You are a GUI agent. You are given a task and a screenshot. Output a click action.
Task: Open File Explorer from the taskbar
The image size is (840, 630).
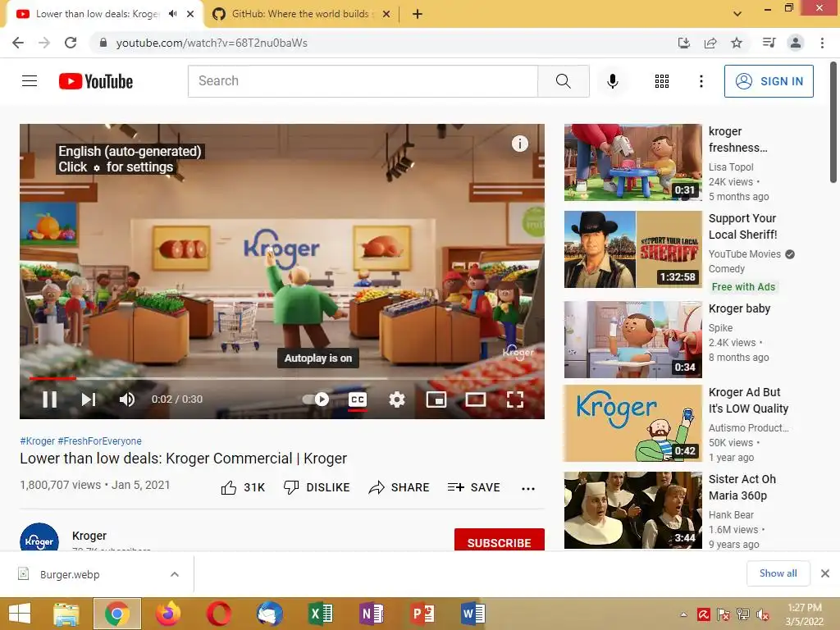(x=66, y=614)
